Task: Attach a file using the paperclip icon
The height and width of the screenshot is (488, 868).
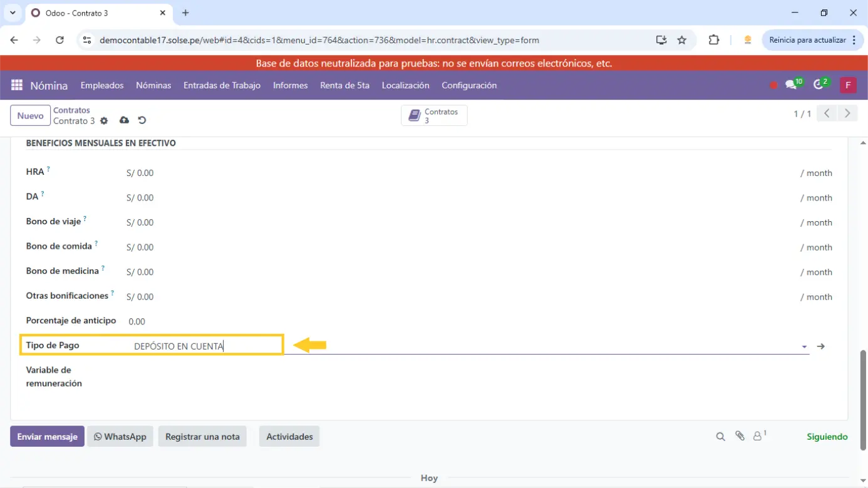Action: pyautogui.click(x=740, y=436)
